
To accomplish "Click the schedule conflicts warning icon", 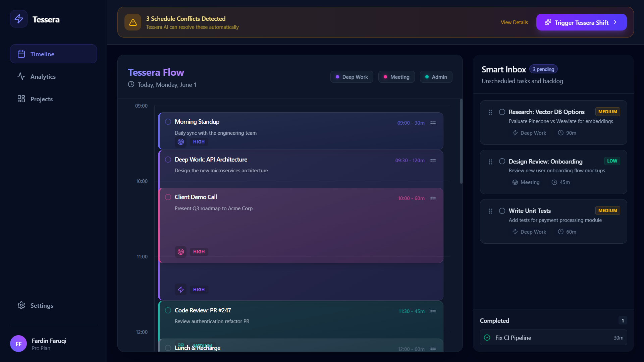I will point(133,22).
